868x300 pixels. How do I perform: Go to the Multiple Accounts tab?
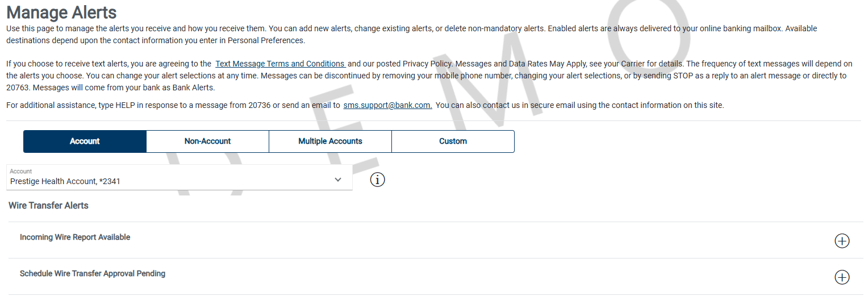(330, 141)
